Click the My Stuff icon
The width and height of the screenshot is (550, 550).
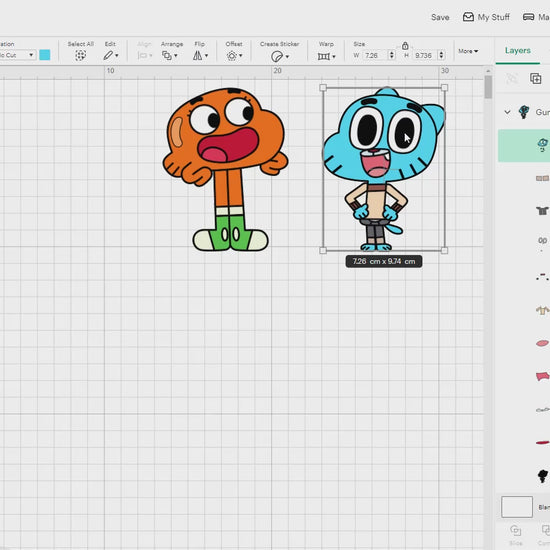pyautogui.click(x=468, y=17)
